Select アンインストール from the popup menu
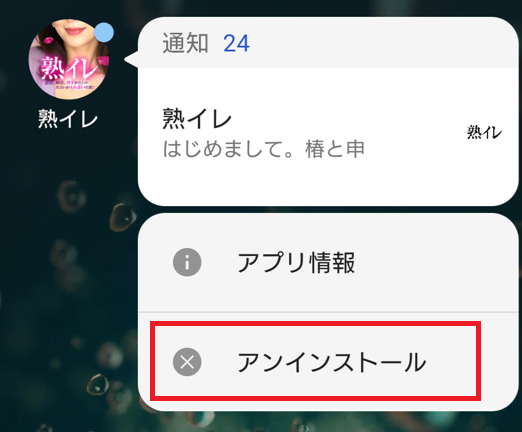 [315, 361]
